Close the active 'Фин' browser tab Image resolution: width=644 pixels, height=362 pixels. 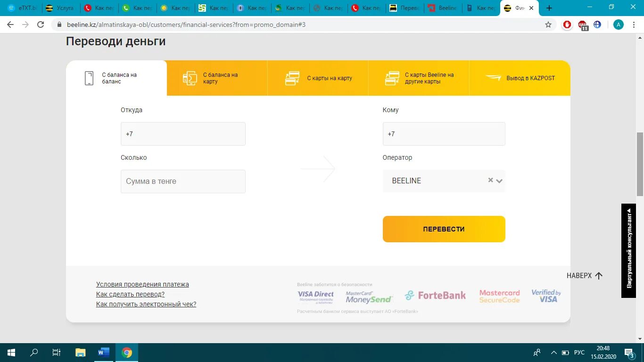pos(532,8)
